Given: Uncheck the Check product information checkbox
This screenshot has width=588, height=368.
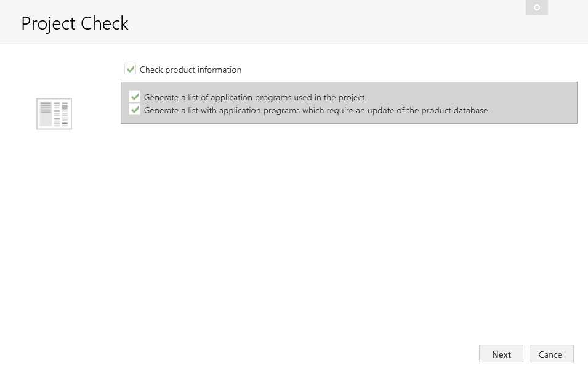Looking at the screenshot, I should click(130, 69).
